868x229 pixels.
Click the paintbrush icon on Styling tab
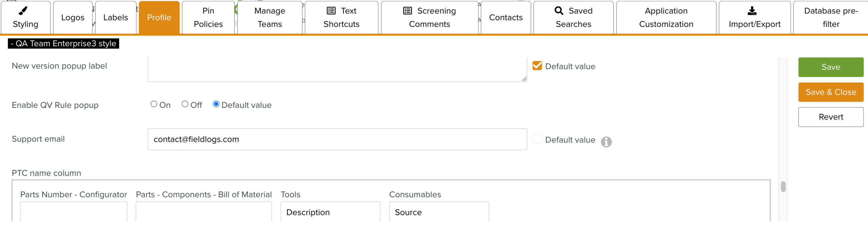tap(23, 11)
